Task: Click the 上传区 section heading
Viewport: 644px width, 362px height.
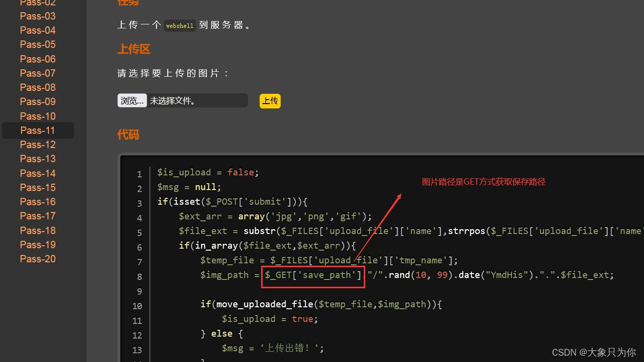Action: point(133,49)
